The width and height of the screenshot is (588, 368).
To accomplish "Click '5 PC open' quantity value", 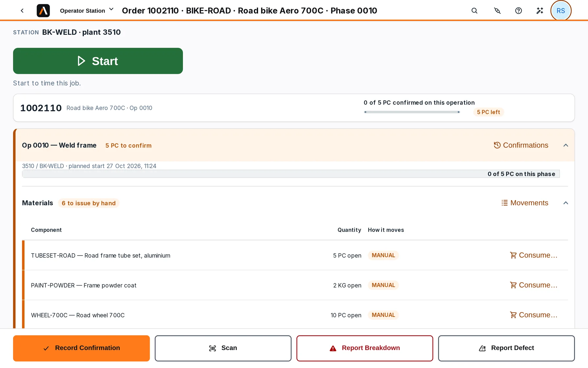I will click(347, 256).
